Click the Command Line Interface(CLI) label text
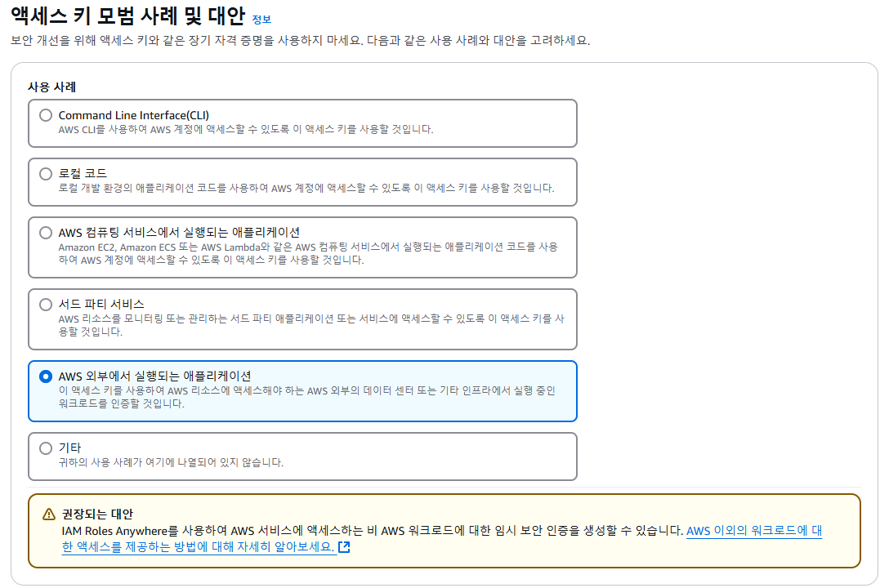The height and width of the screenshot is (588, 880). point(136,114)
